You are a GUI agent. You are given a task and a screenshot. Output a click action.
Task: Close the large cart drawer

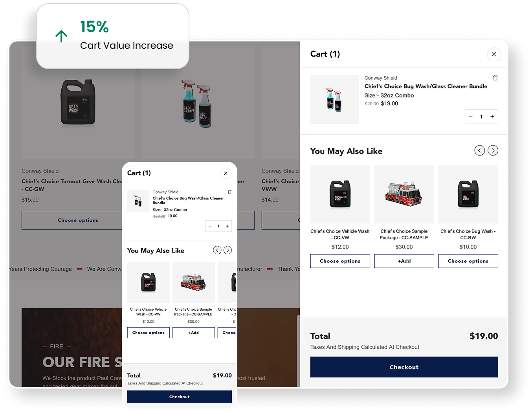(x=494, y=54)
